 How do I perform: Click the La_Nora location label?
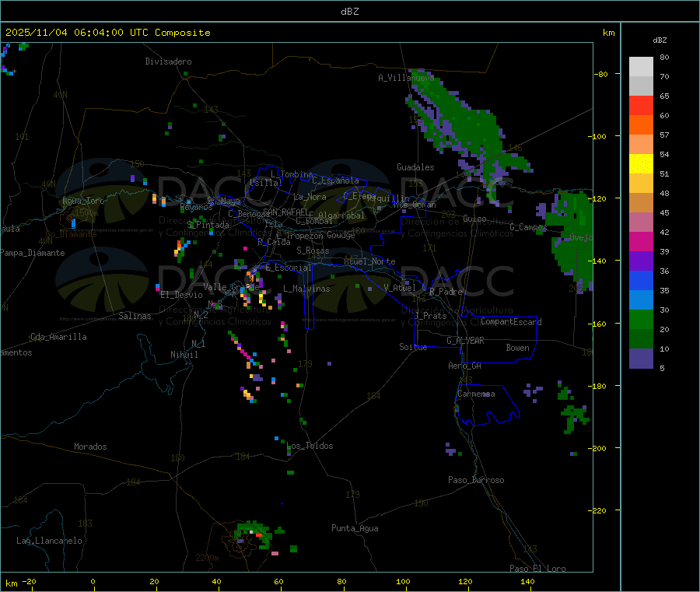coord(310,197)
